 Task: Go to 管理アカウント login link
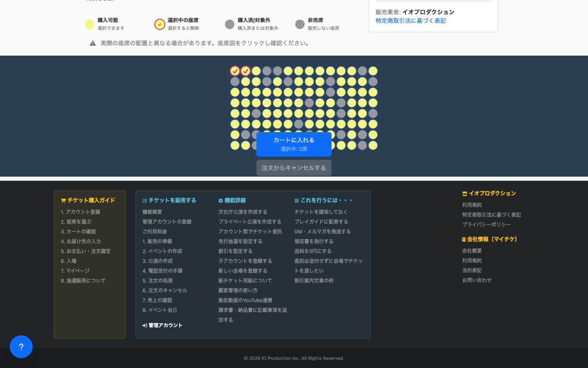pyautogui.click(x=163, y=325)
